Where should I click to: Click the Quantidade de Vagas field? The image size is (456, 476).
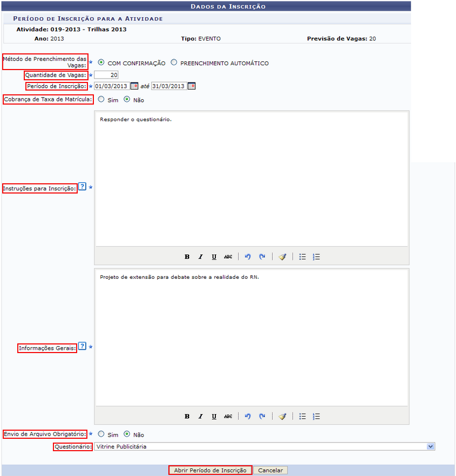(106, 75)
